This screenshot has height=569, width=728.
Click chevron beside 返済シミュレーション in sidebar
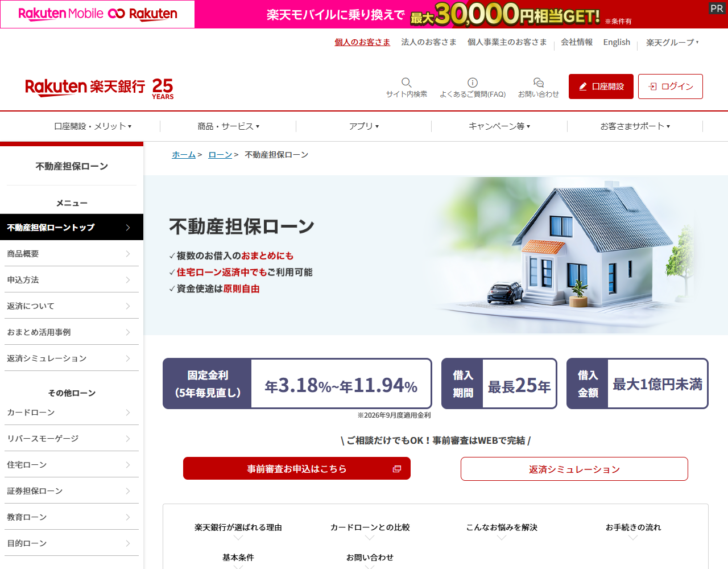tap(128, 358)
